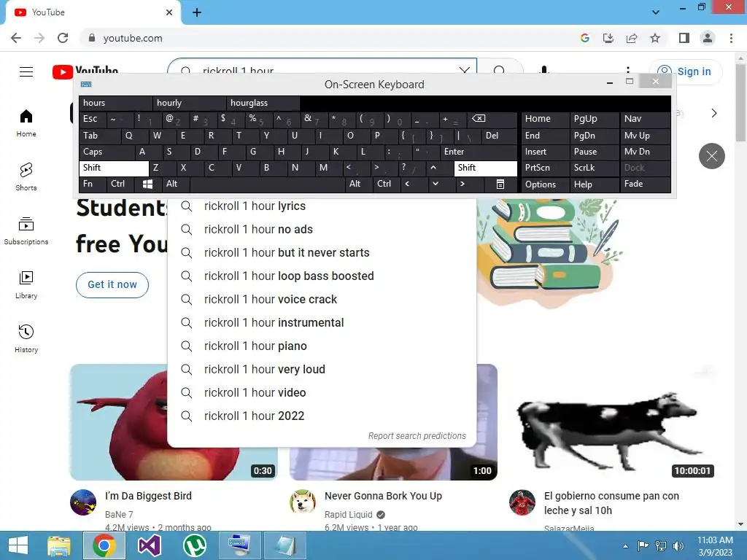Click the Help key on keyboard
The image size is (747, 560).
(594, 184)
